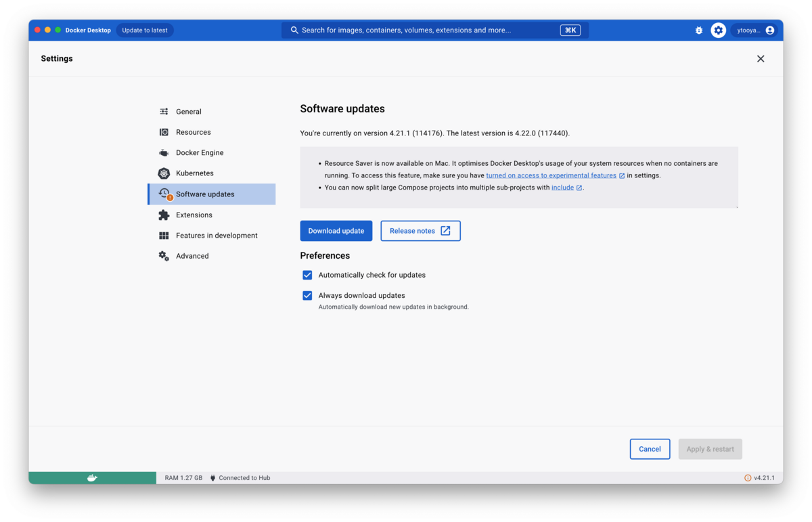
Task: Click the Advanced gears icon
Action: [x=164, y=256]
